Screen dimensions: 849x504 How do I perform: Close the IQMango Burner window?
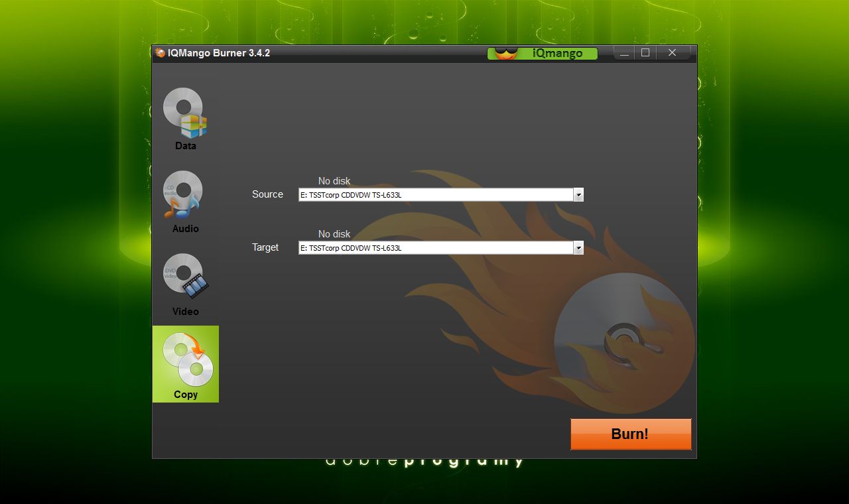(673, 53)
